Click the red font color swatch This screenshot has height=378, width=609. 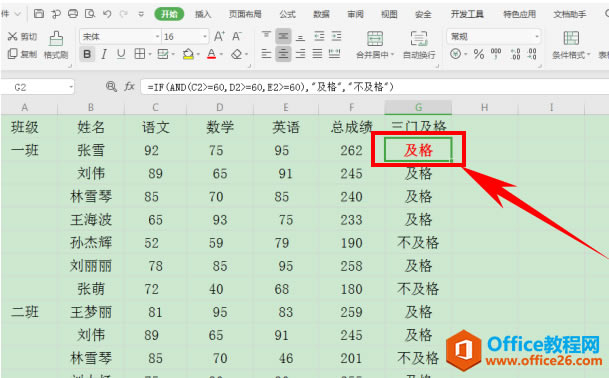[x=211, y=54]
